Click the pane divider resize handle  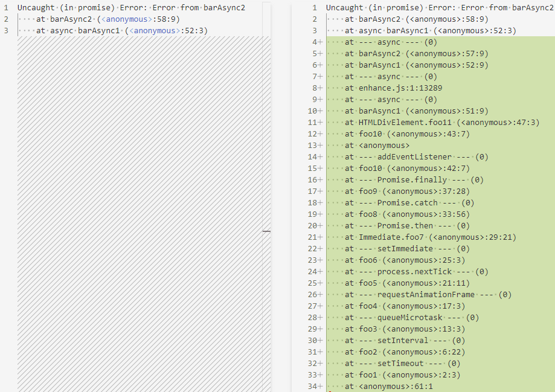266,231
